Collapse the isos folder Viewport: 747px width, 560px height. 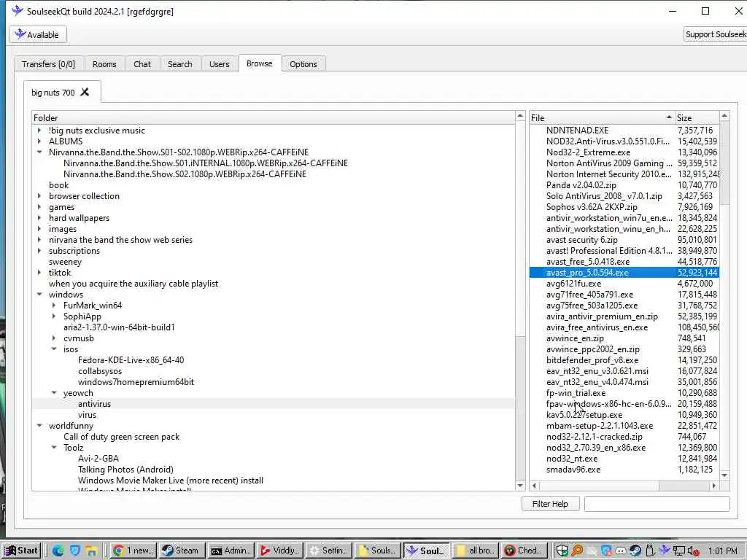(54, 349)
